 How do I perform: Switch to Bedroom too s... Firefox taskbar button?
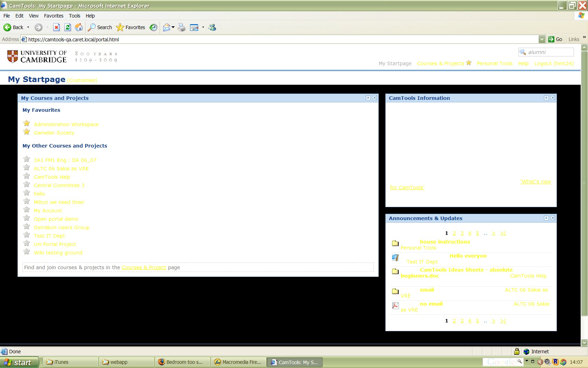183,362
